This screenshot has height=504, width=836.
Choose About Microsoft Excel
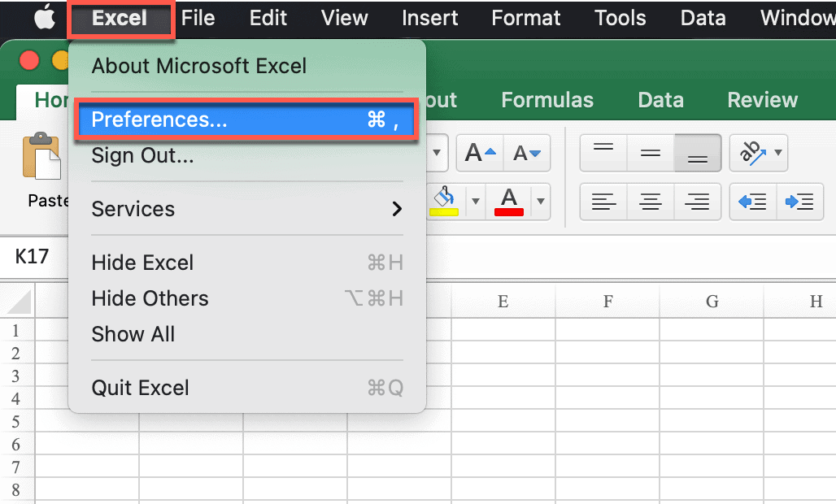pos(198,67)
